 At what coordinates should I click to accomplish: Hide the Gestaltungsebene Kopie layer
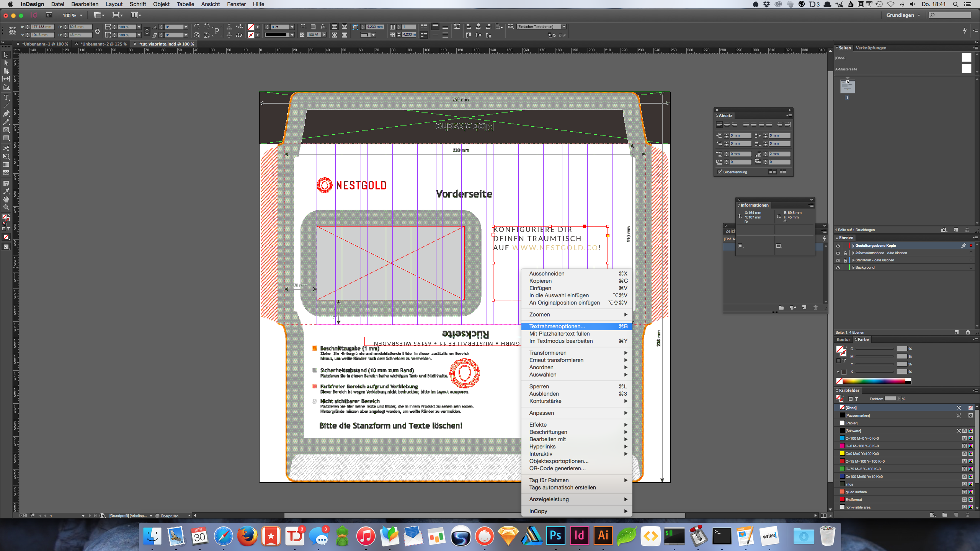tap(838, 246)
